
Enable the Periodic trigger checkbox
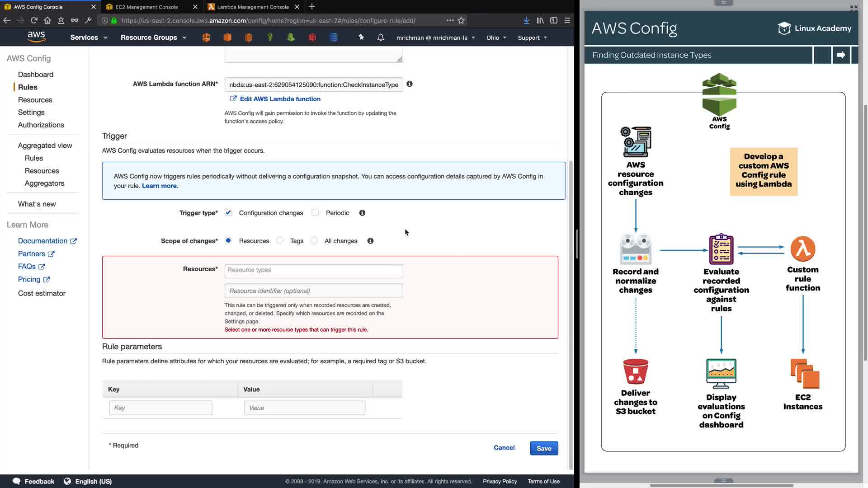[315, 213]
